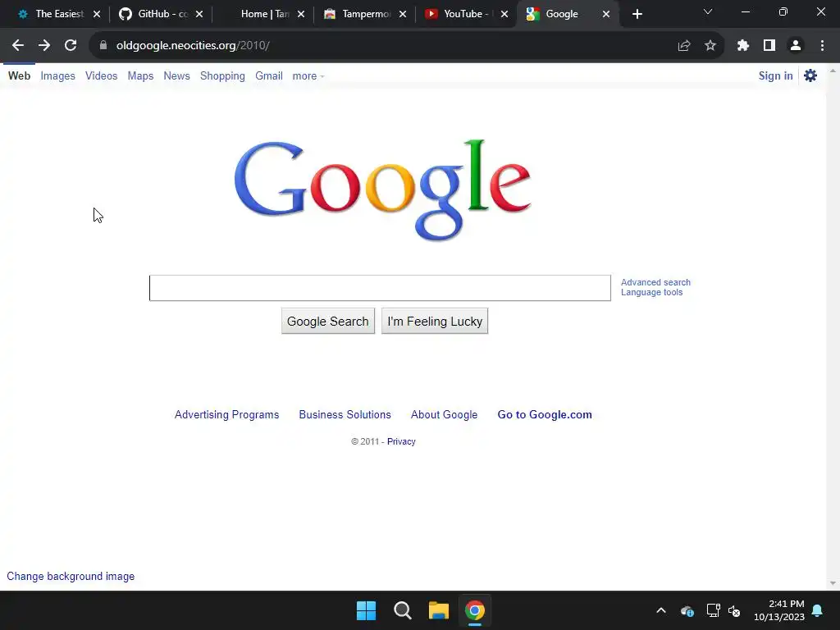This screenshot has height=630, width=840.
Task: Click the I'm Feeling Lucky button
Action: coord(435,321)
